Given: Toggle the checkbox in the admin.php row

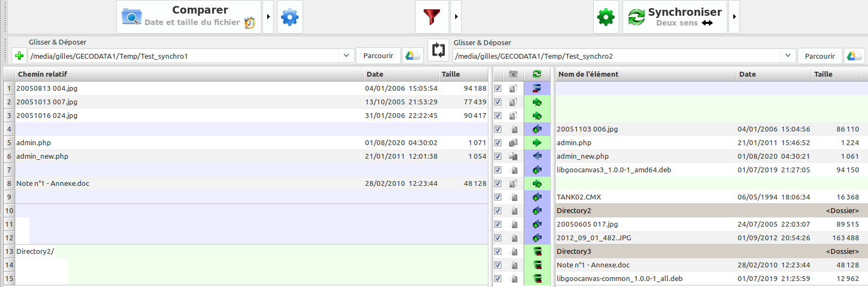Looking at the screenshot, I should (x=498, y=142).
